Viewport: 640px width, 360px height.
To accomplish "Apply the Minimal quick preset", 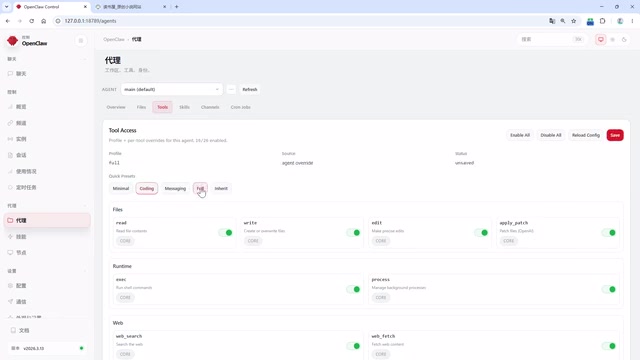I will pos(121,189).
